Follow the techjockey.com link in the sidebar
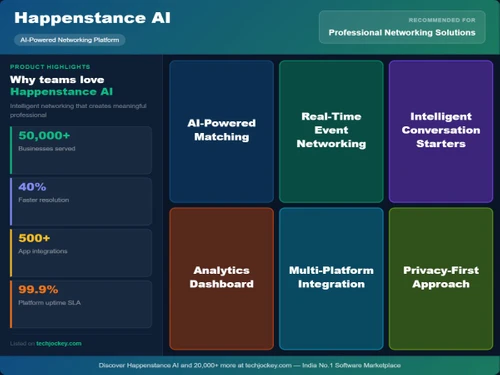The width and height of the screenshot is (500, 375). pyautogui.click(x=59, y=343)
